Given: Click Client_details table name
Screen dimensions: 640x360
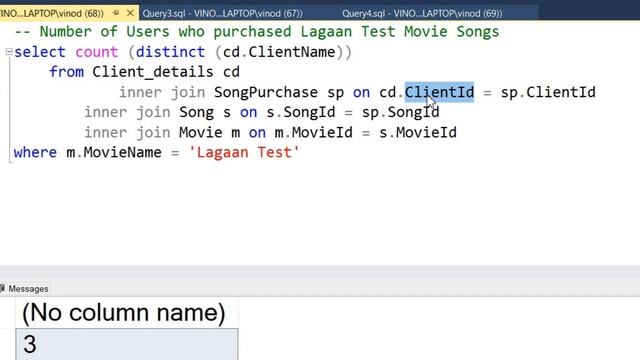Looking at the screenshot, I should click(x=153, y=72).
